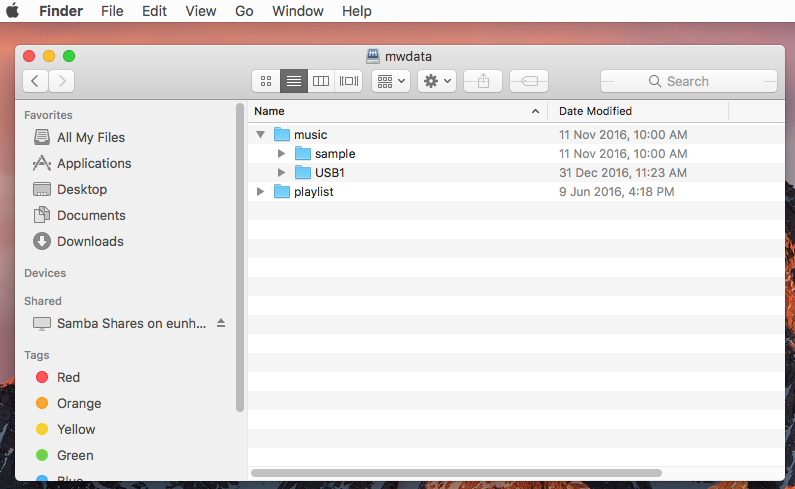
Task: Select the Orange tag in sidebar
Action: tap(78, 403)
